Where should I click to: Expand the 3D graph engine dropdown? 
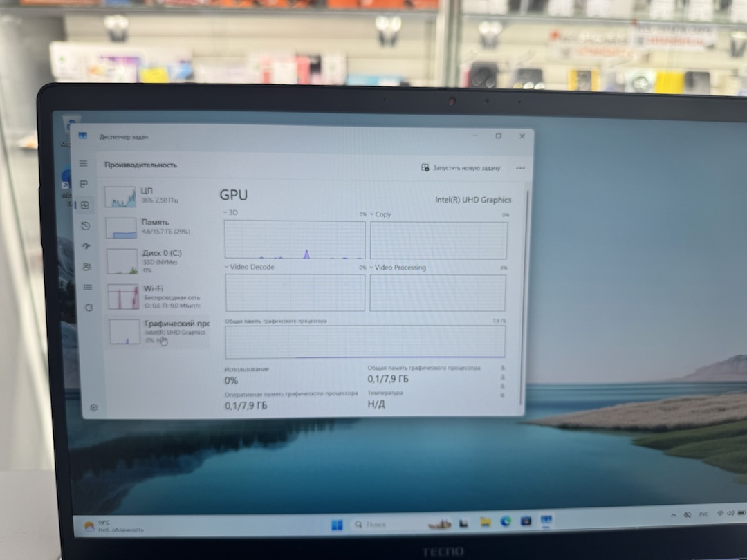point(231,213)
